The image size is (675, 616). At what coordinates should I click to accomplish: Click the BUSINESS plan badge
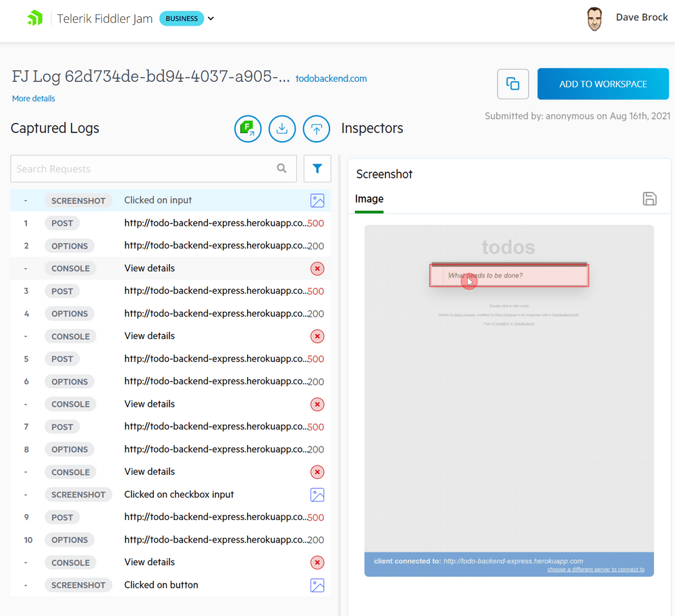[x=182, y=18]
